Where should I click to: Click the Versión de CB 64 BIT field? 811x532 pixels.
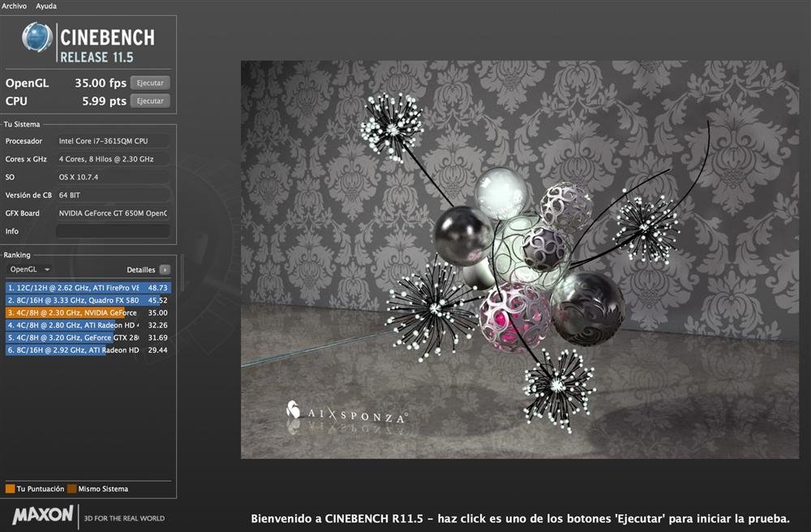pos(114,195)
